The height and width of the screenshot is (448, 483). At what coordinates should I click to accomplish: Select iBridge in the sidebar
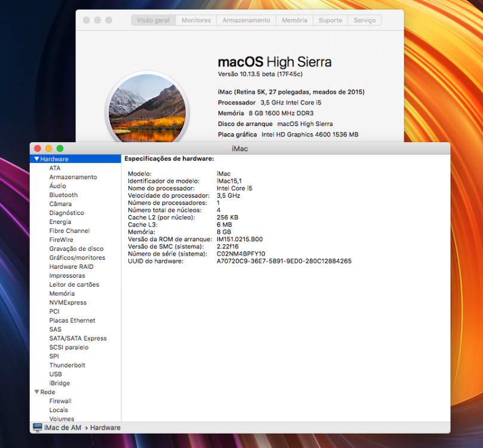(x=60, y=383)
